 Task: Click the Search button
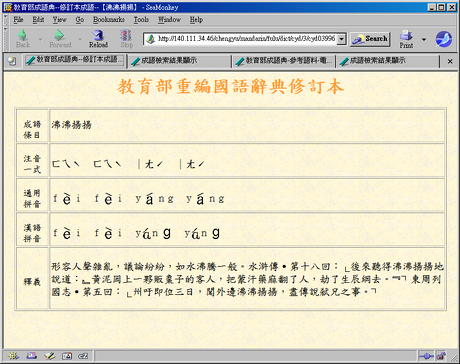370,39
